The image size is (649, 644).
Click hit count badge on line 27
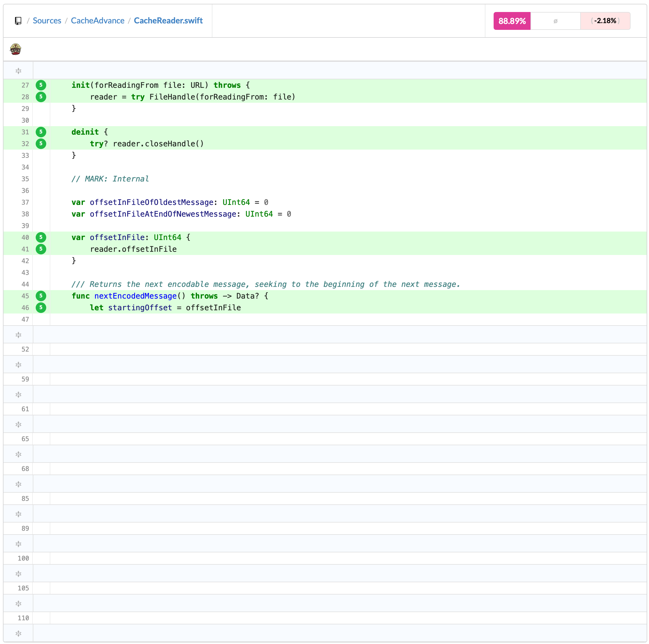click(x=41, y=85)
